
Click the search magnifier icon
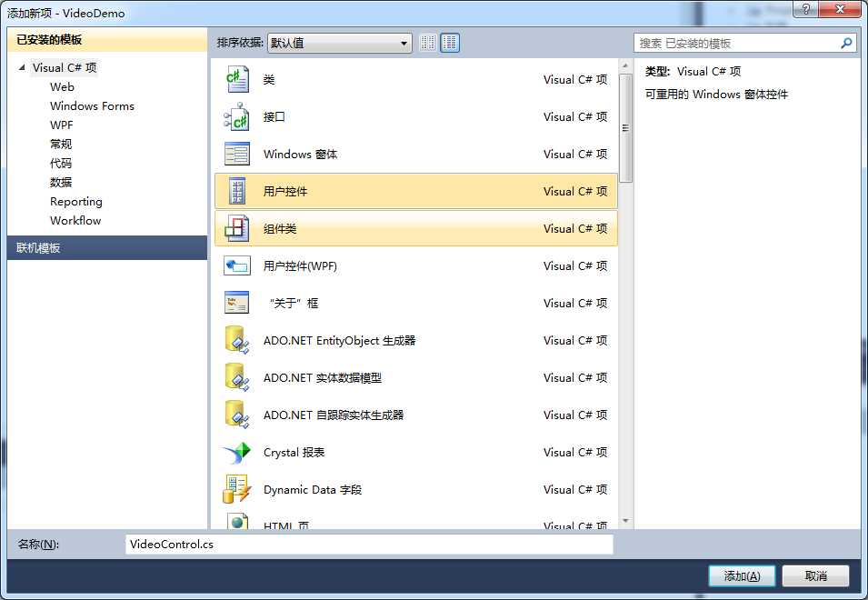[846, 43]
